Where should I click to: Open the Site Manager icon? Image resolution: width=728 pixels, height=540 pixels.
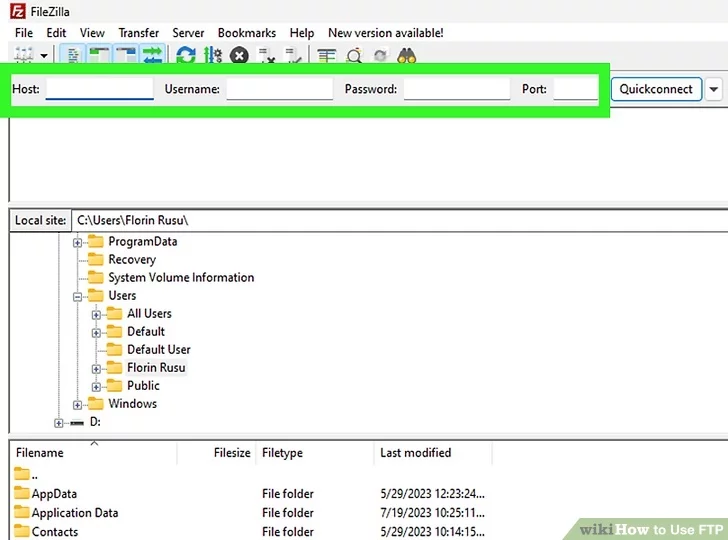point(24,55)
